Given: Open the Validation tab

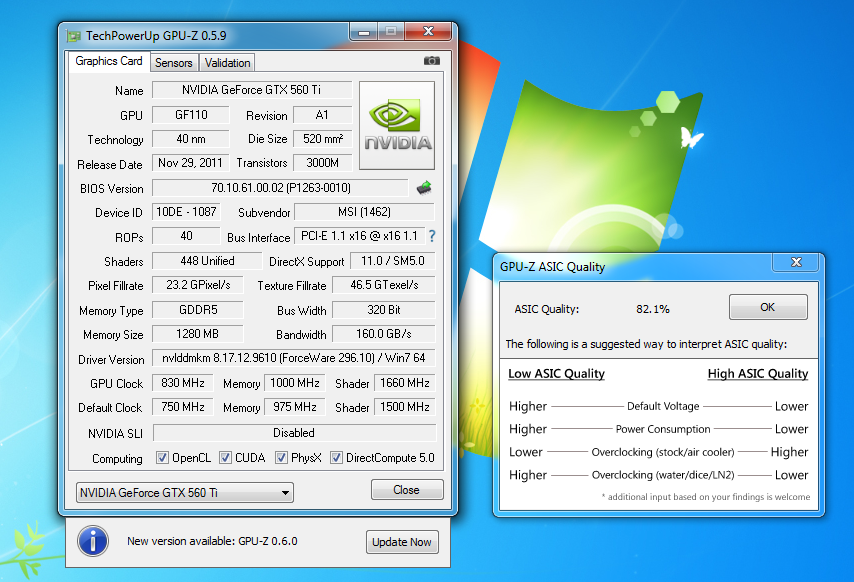Looking at the screenshot, I should pyautogui.click(x=227, y=63).
